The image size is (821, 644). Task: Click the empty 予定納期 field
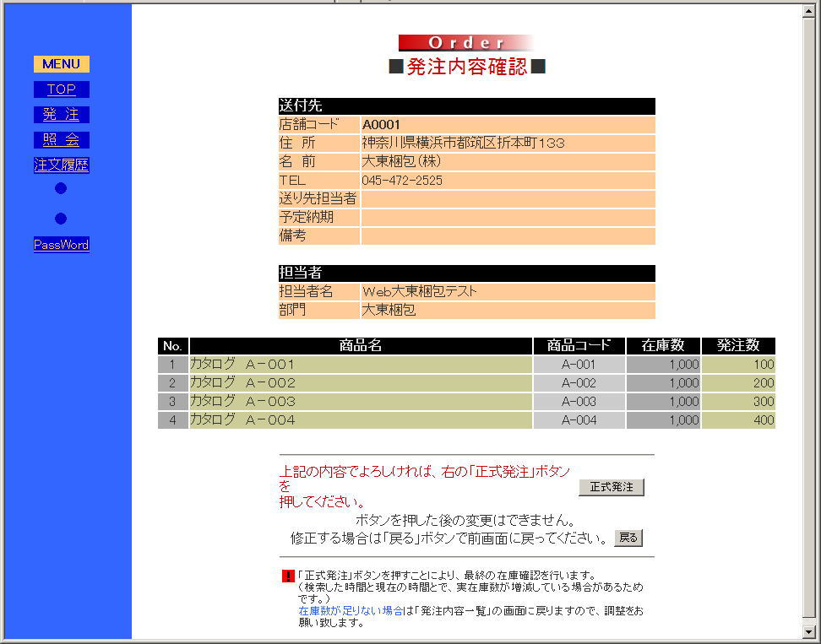[507, 218]
